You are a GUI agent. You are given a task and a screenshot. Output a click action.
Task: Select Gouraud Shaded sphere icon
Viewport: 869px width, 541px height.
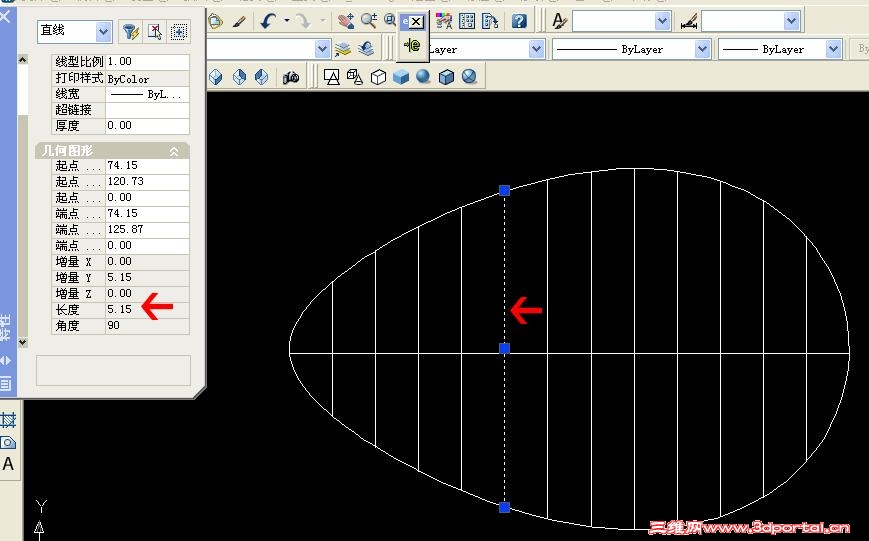click(423, 76)
